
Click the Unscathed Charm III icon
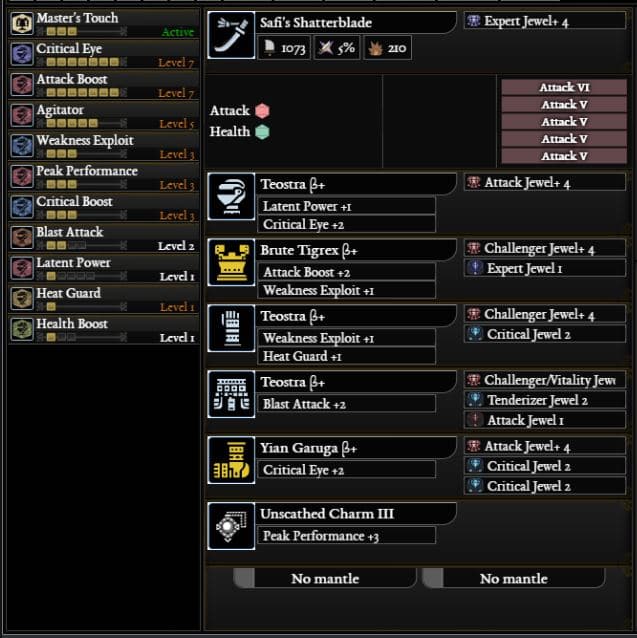pyautogui.click(x=231, y=526)
